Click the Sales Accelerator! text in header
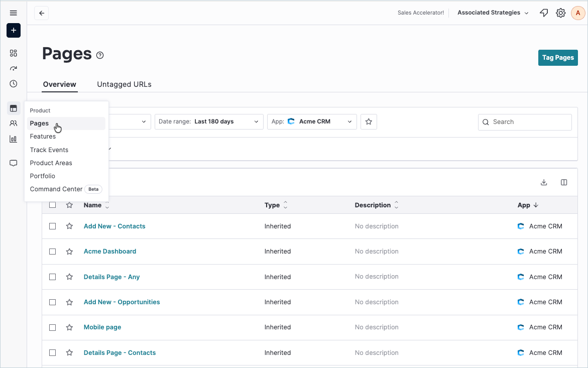Image resolution: width=588 pixels, height=368 pixels. [x=421, y=13]
